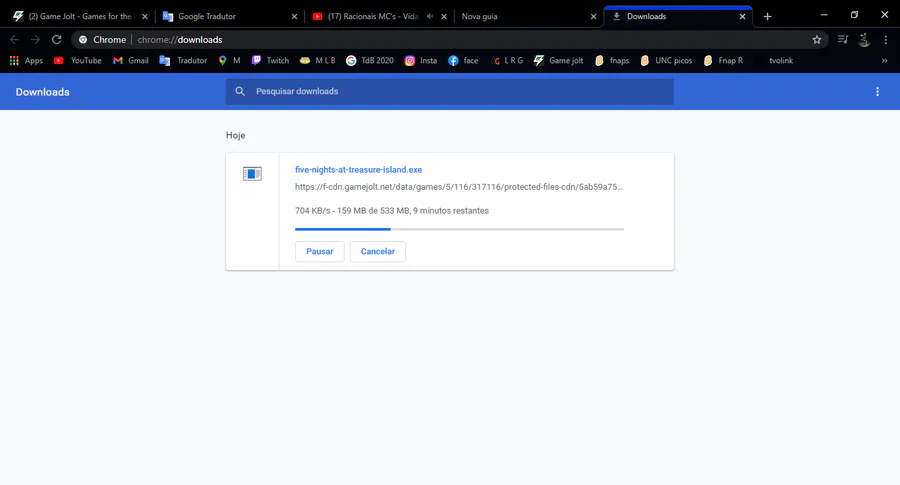The image size is (900, 485).
Task: Open the Game jolt bookmark
Action: pyautogui.click(x=558, y=60)
